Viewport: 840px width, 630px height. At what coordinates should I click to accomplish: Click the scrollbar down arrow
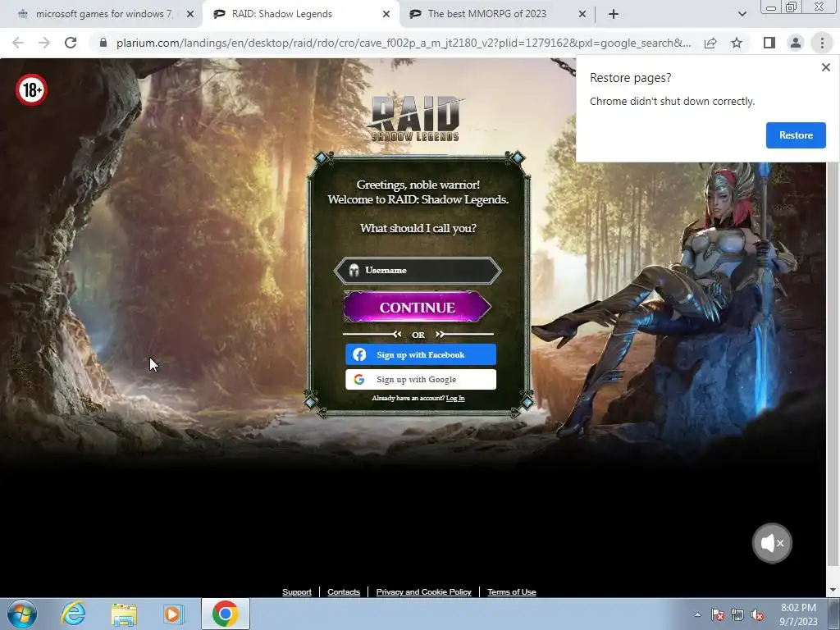click(833, 591)
